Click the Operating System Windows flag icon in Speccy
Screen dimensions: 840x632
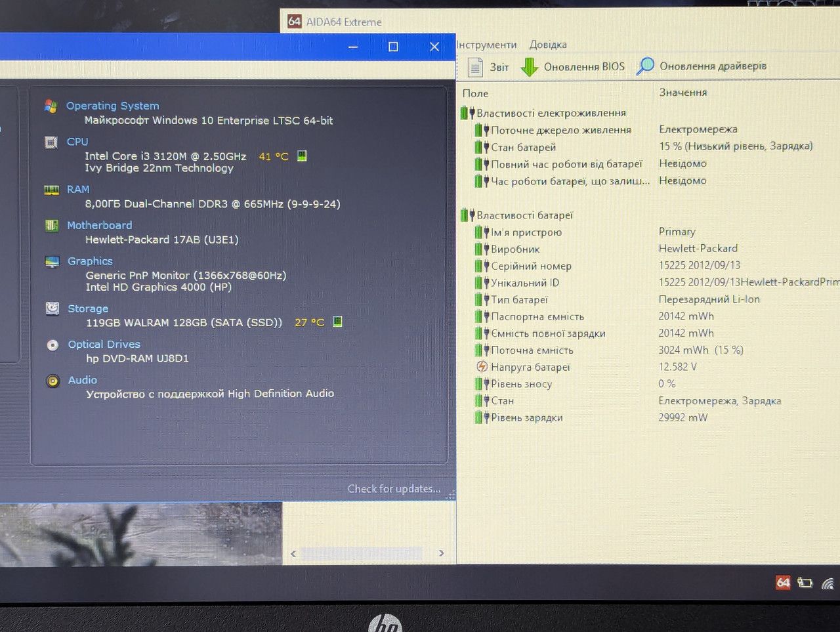[x=51, y=106]
